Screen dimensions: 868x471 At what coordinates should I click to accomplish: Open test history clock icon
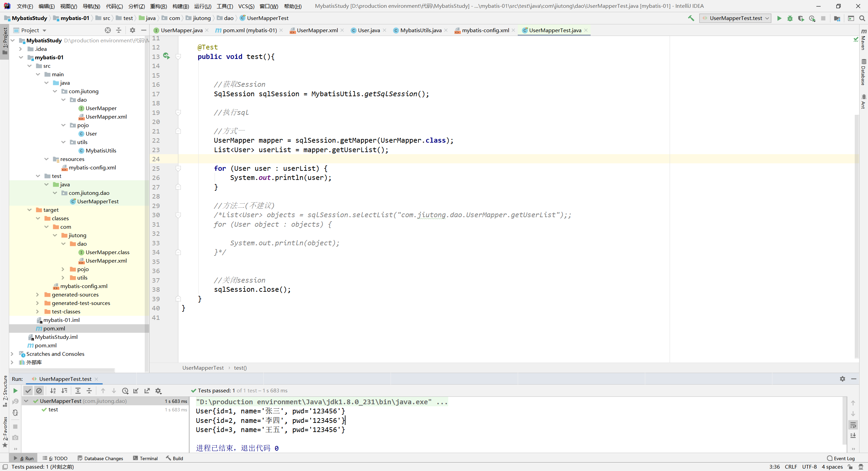click(x=125, y=391)
